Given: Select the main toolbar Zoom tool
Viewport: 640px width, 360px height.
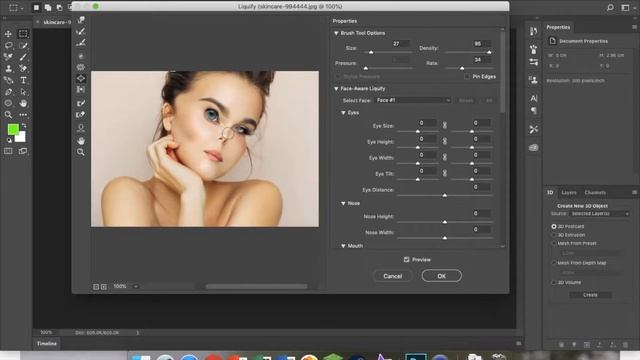Looking at the screenshot, I should click(8, 115).
